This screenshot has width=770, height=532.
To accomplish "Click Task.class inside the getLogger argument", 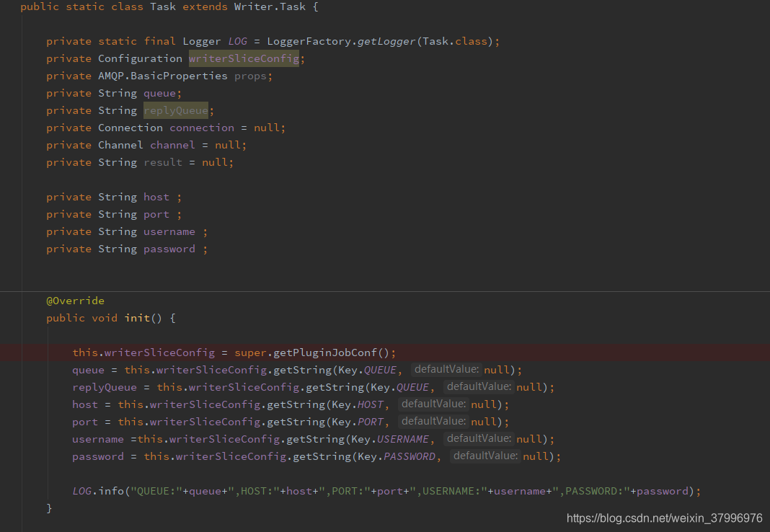I will click(455, 41).
